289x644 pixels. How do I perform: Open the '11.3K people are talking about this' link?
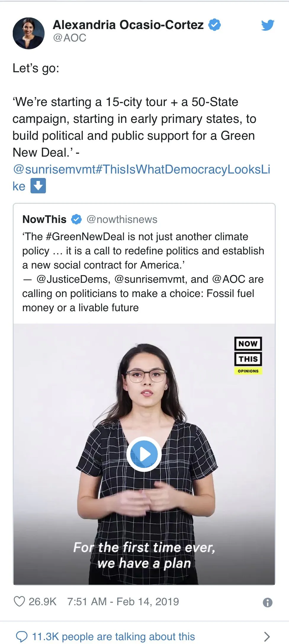pos(113,636)
